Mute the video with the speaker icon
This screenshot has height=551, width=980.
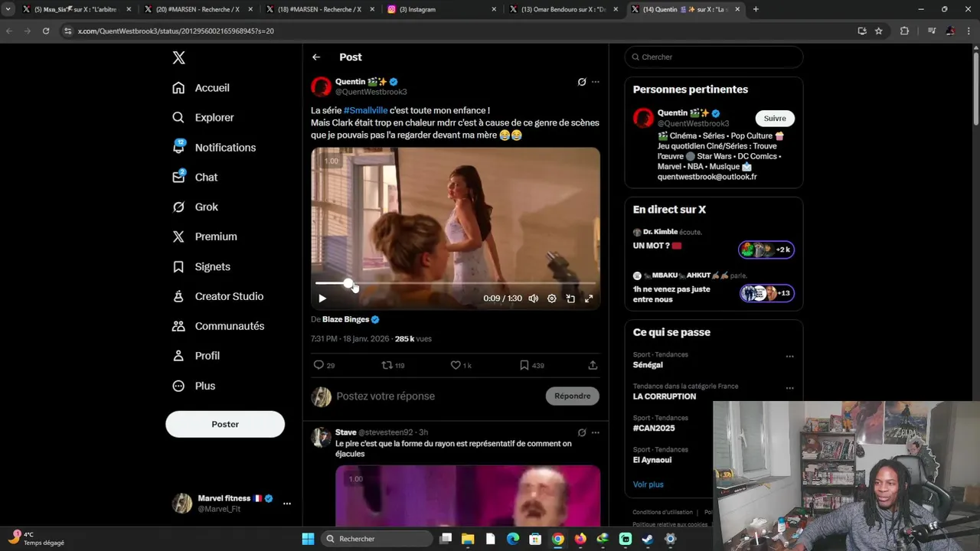coord(533,298)
